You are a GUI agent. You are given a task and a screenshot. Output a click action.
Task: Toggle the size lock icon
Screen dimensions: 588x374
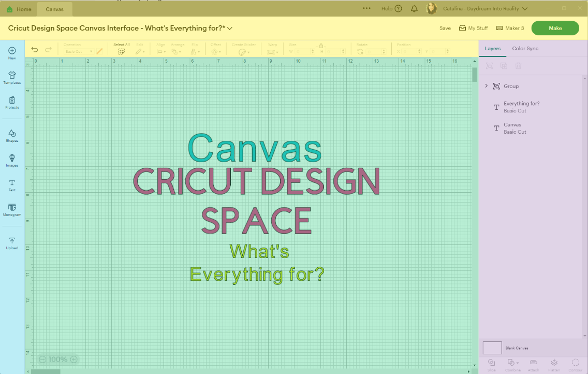[321, 46]
